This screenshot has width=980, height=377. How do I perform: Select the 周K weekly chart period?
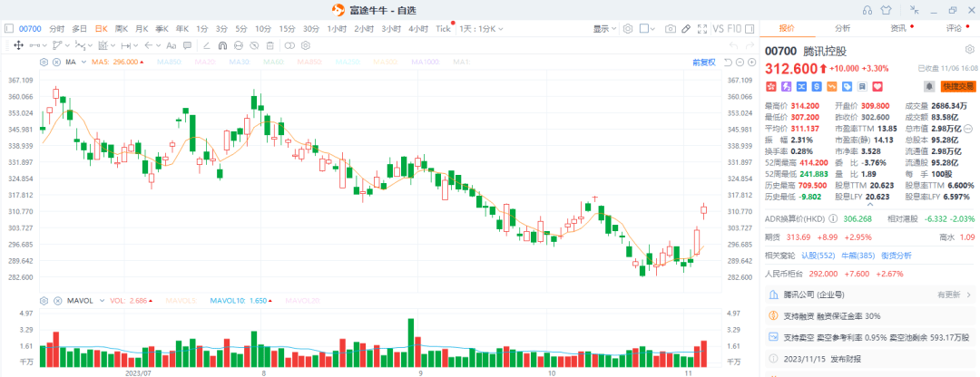tap(121, 29)
